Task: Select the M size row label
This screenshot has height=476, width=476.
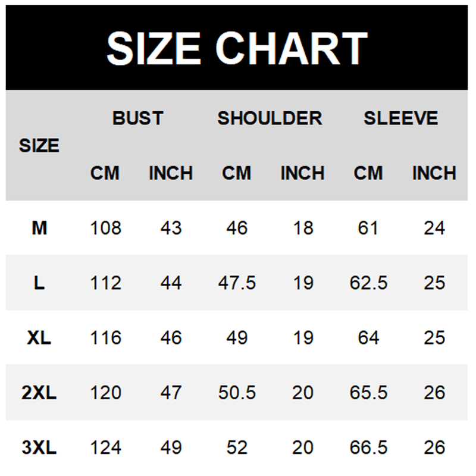Action: [39, 228]
